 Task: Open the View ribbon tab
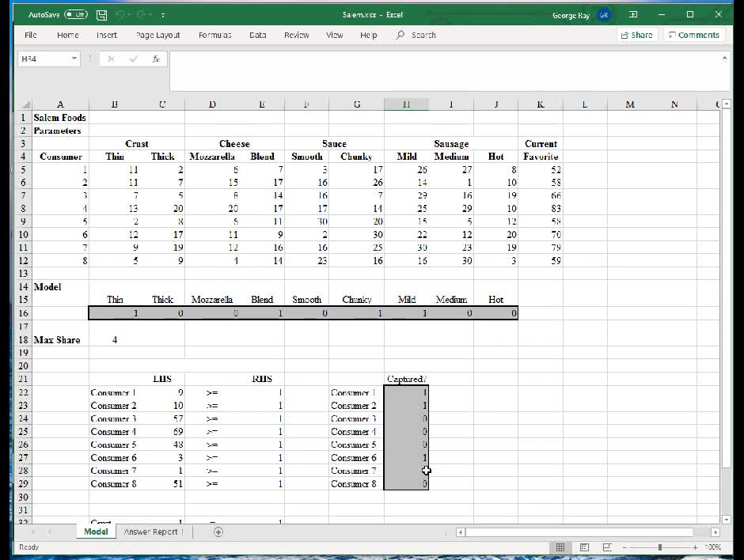pyautogui.click(x=335, y=35)
